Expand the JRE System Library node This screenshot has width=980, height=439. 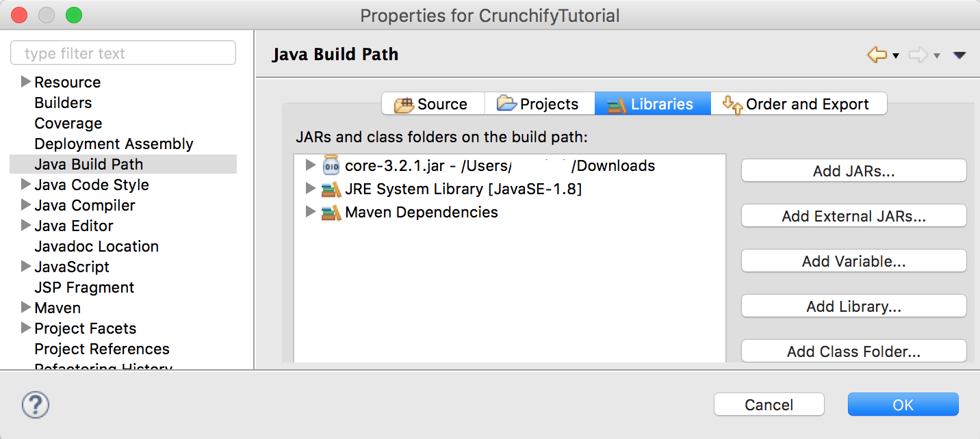311,189
